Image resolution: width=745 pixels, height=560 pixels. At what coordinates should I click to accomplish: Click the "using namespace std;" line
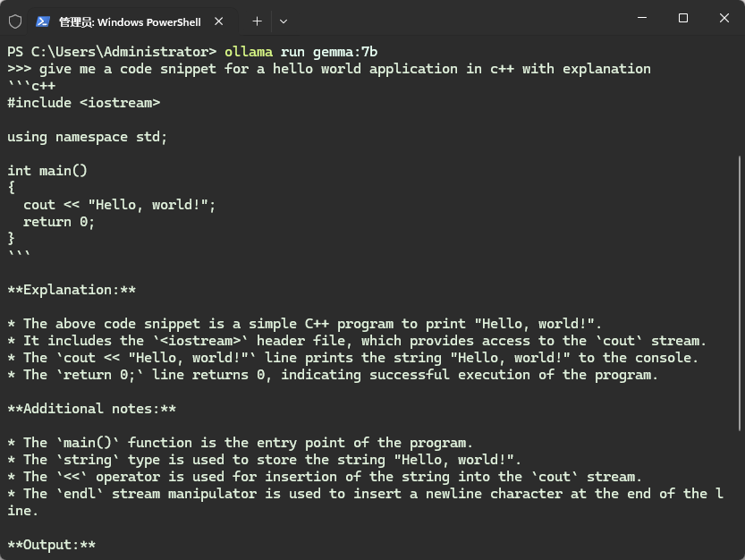click(88, 137)
